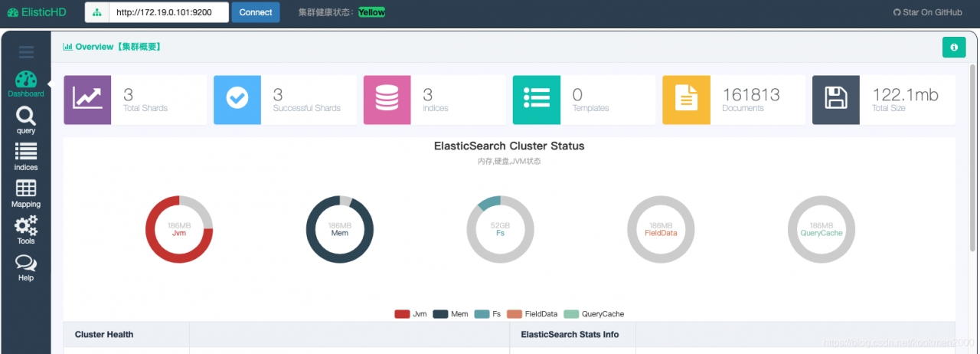Open the query search page
The height and width of the screenshot is (354, 980).
(26, 121)
